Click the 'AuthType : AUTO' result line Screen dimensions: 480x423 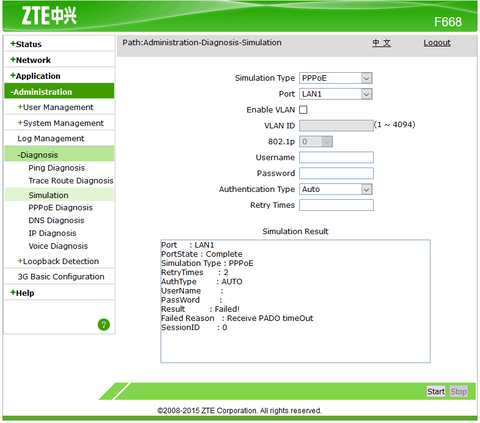202,282
